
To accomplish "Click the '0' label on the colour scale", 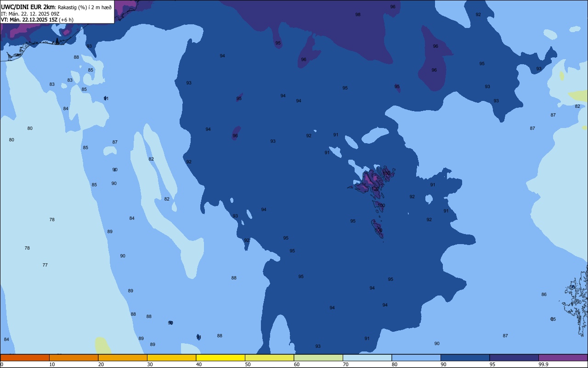I will (x=2, y=364).
